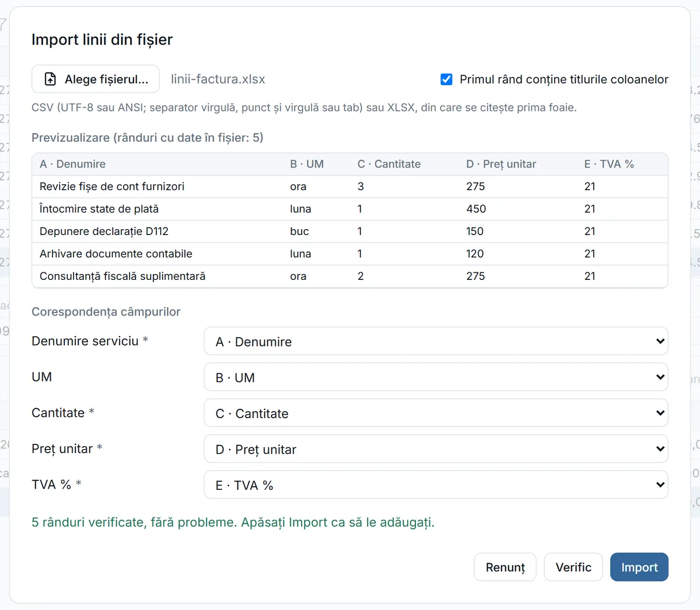Select the Revizie fișe de cont furnizori row
Viewport: 700px width, 610px height.
350,187
